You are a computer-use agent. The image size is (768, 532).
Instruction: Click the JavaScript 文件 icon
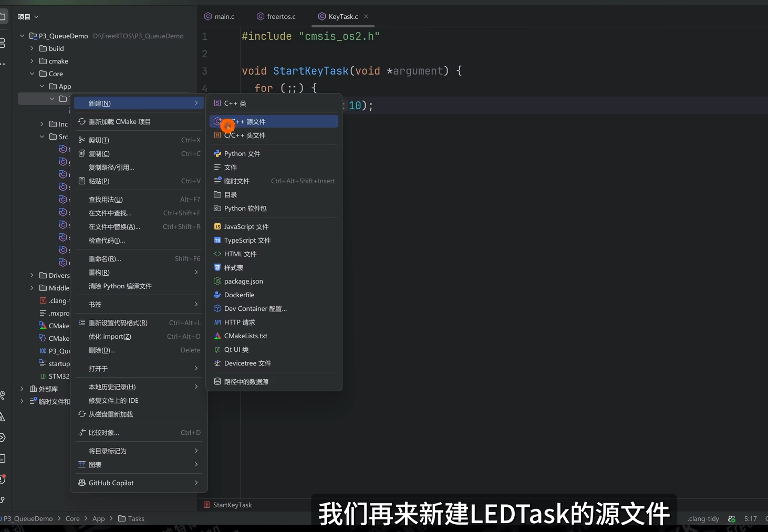click(x=217, y=226)
